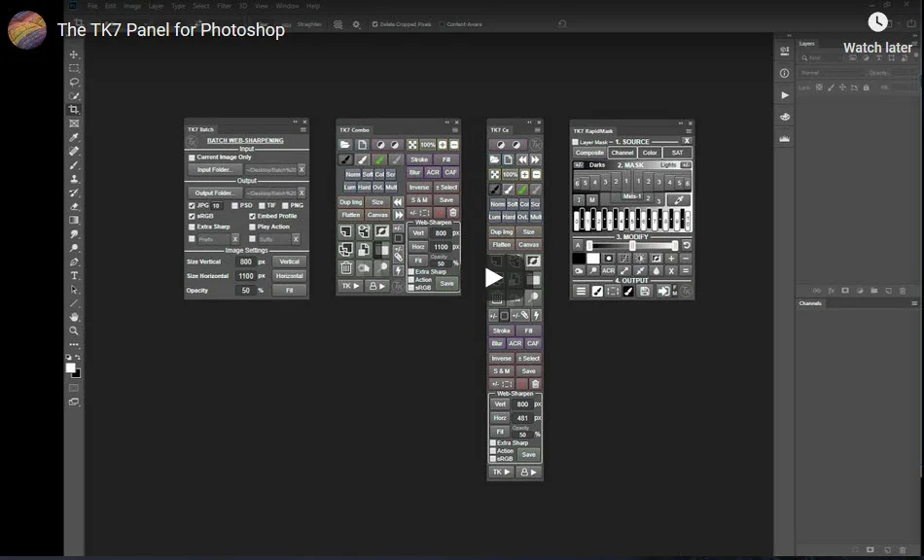
Task: Switch to the Channels panel tab
Action: [x=810, y=303]
